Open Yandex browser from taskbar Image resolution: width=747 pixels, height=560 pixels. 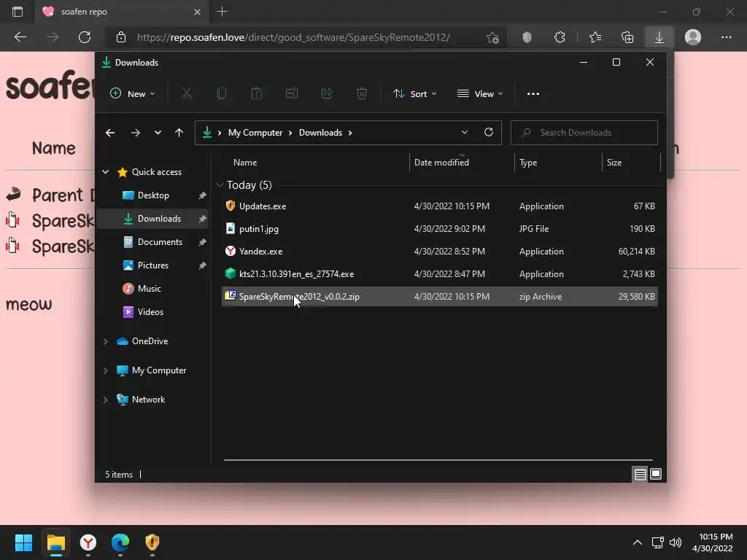[88, 542]
